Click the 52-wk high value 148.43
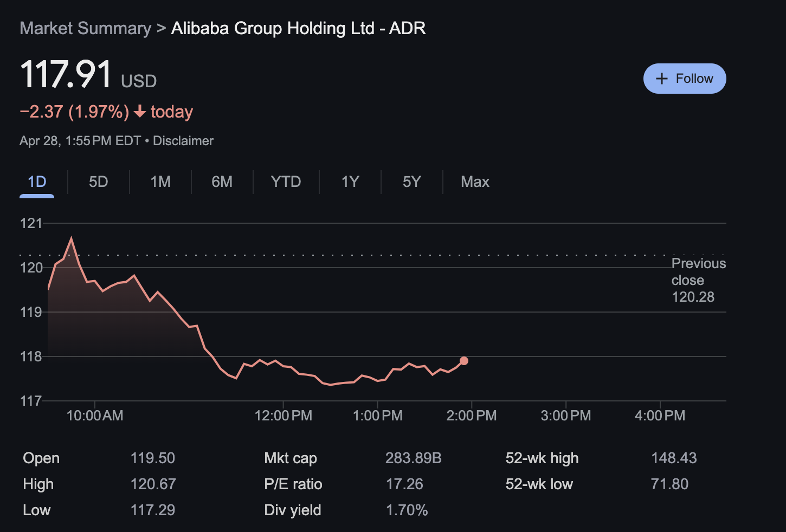 pyautogui.click(x=674, y=458)
